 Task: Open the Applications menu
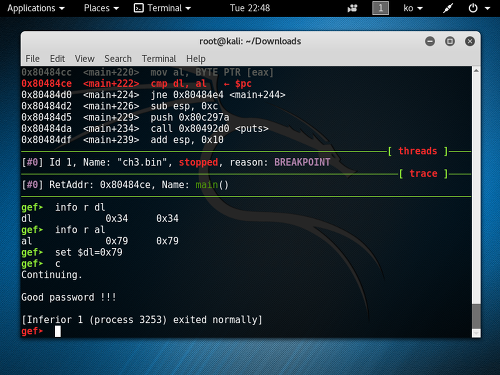coord(36,8)
